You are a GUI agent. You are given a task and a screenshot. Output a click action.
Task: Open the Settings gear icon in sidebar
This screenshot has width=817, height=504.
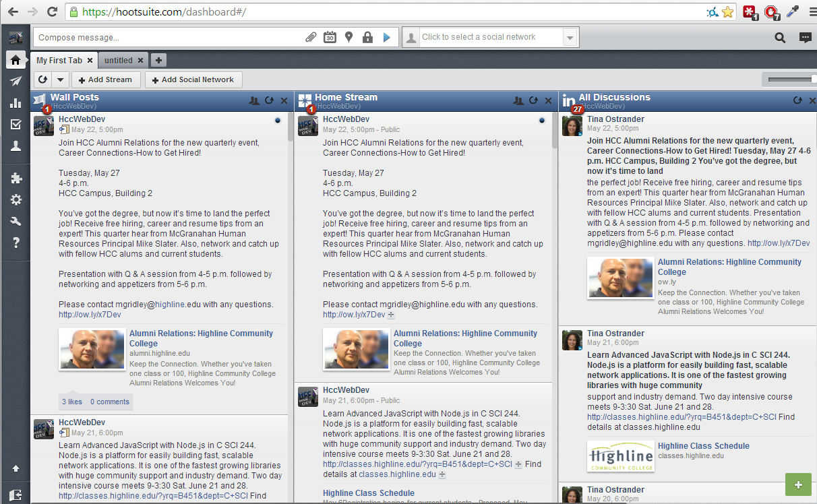pyautogui.click(x=16, y=199)
